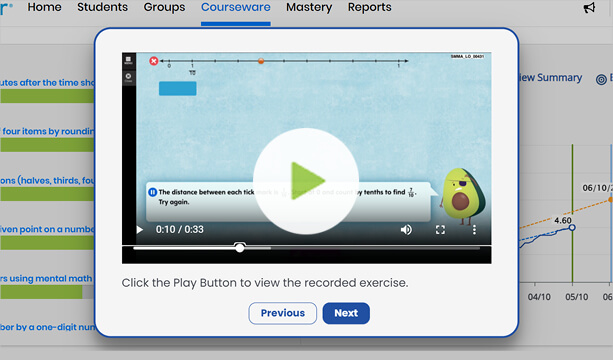Click the Next button

point(346,313)
